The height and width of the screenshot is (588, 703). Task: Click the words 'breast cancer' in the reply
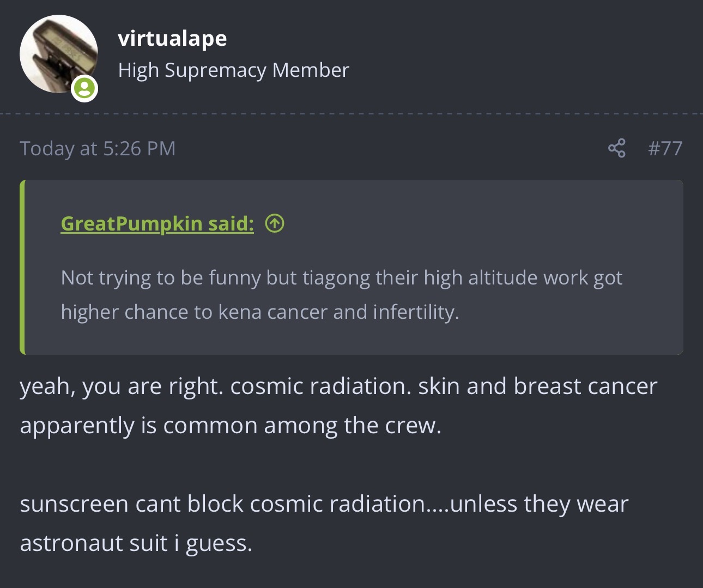[x=585, y=386]
